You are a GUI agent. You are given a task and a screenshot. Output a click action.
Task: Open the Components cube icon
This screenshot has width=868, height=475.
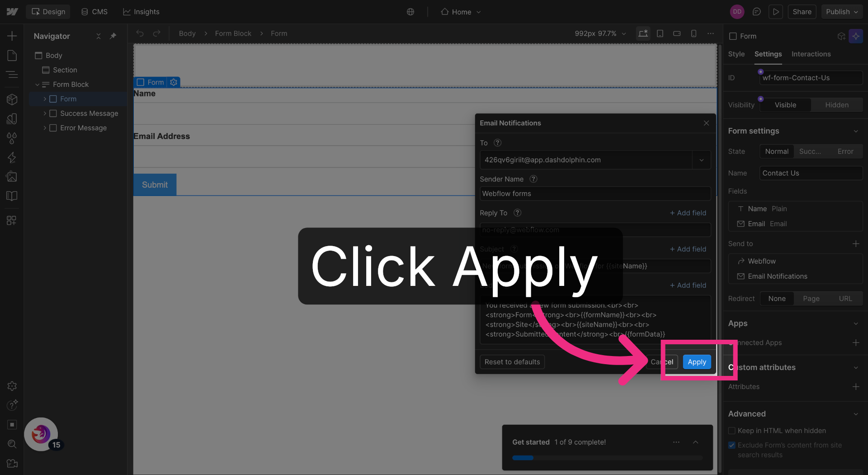pos(12,99)
